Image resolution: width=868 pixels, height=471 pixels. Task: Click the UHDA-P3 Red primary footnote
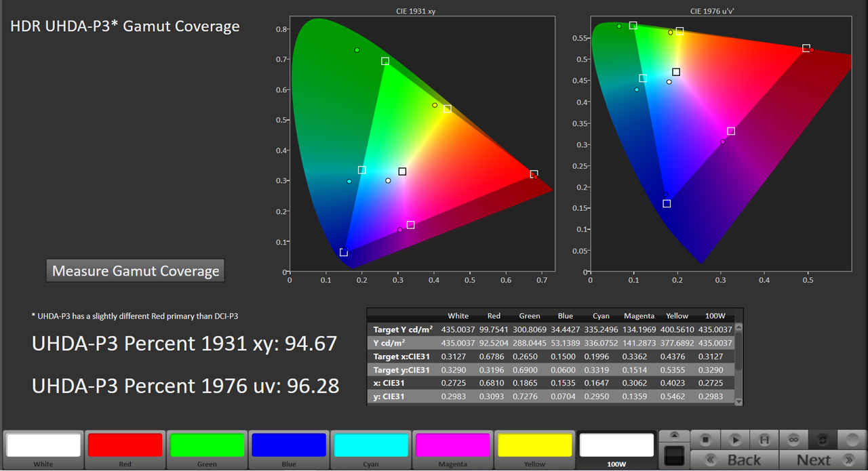click(135, 316)
